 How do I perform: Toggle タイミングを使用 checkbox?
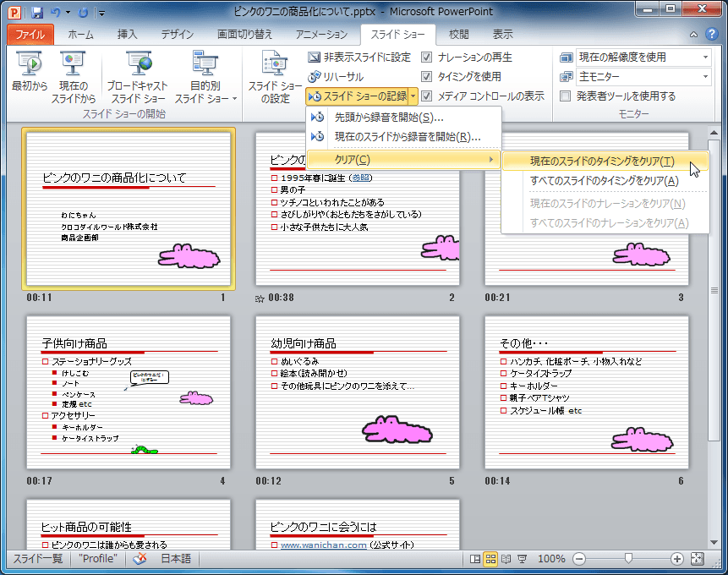tap(426, 76)
